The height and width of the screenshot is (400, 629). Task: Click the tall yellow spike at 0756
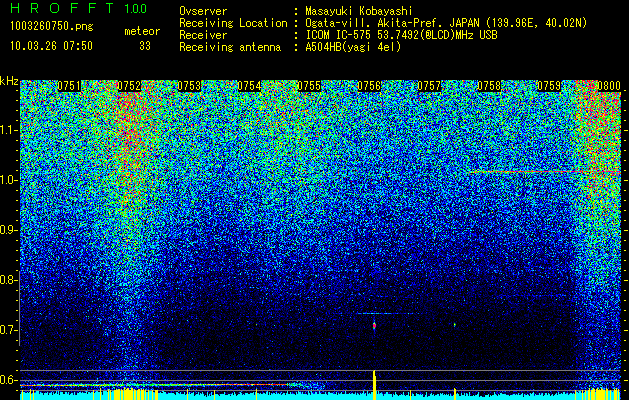(x=374, y=384)
